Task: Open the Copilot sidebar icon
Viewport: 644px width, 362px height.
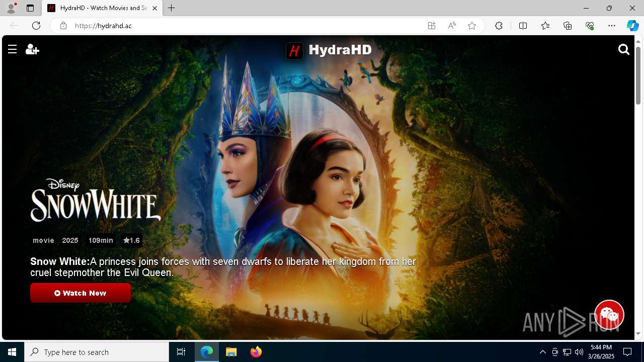Action: tap(632, 26)
